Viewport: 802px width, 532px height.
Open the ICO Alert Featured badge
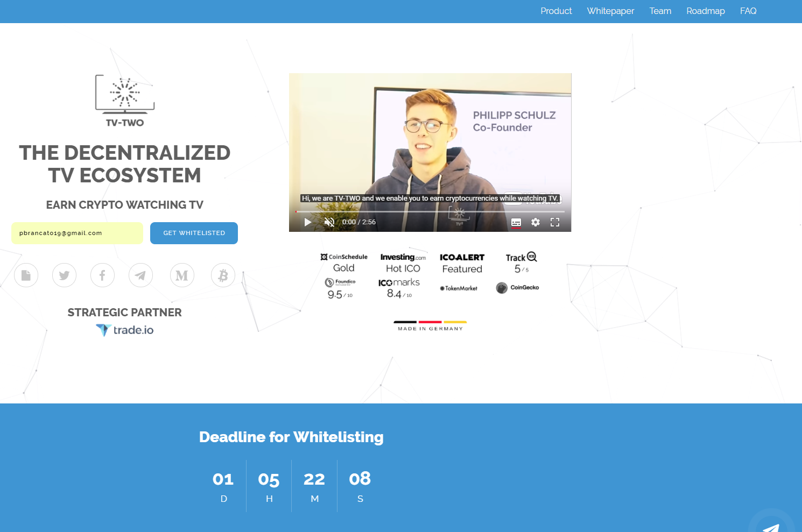tap(462, 263)
